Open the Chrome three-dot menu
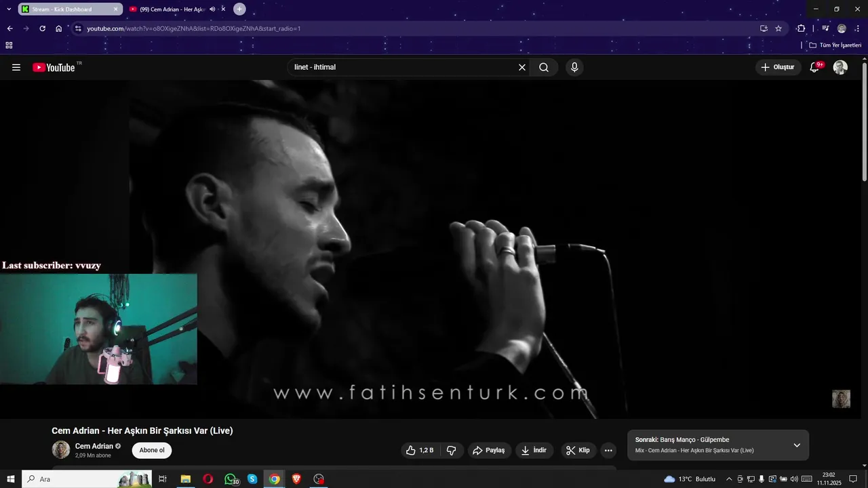Image resolution: width=868 pixels, height=488 pixels. pos(856,28)
